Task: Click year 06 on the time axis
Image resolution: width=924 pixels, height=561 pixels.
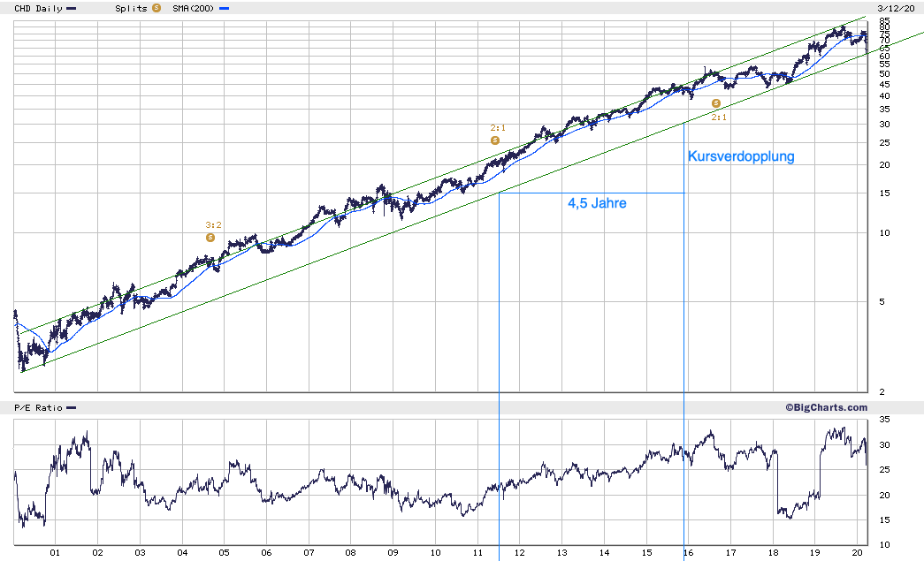Action: [x=266, y=553]
